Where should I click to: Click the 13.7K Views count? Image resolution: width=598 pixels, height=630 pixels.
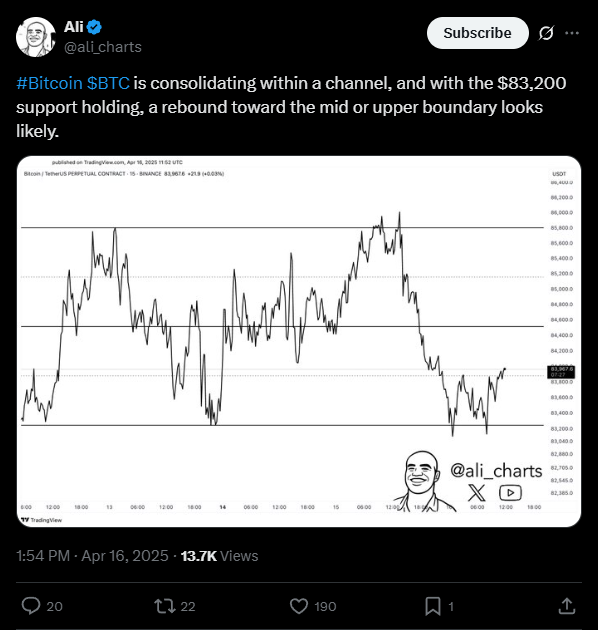tap(219, 556)
